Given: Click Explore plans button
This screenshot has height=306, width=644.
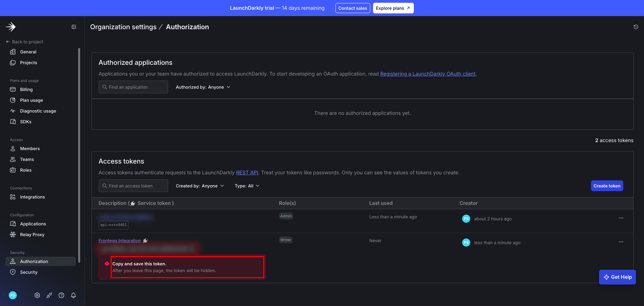Looking at the screenshot, I should [393, 8].
